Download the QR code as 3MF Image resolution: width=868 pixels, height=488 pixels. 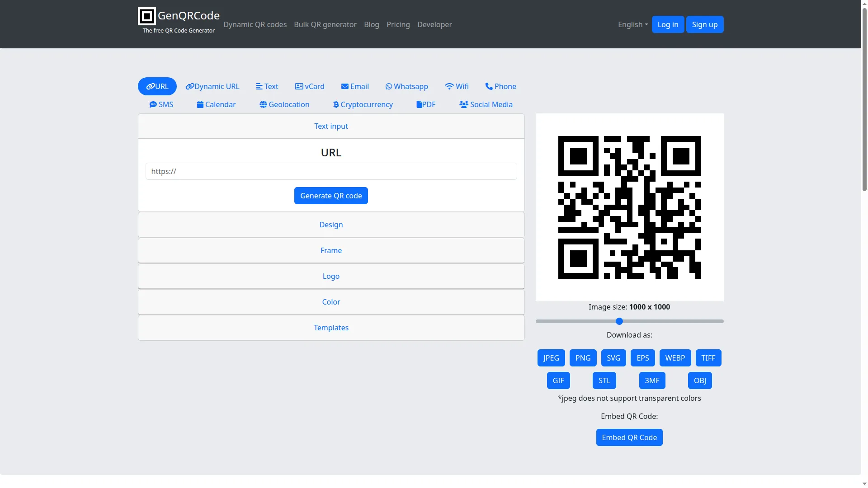(652, 380)
